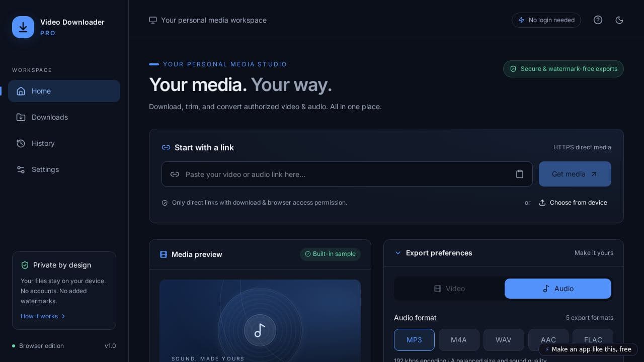The height and width of the screenshot is (362, 644).
Task: Click the link icon beside Start with a link
Action: point(166,147)
